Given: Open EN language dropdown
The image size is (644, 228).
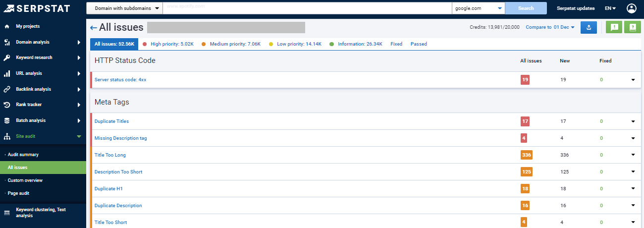Looking at the screenshot, I should [x=610, y=8].
